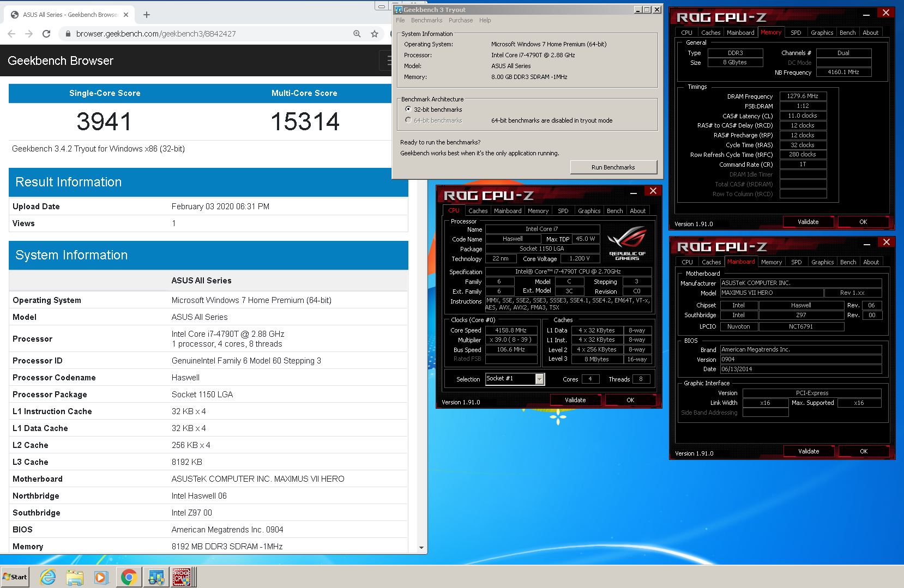Go back in Chrome browser
The width and height of the screenshot is (904, 588).
pyautogui.click(x=11, y=34)
